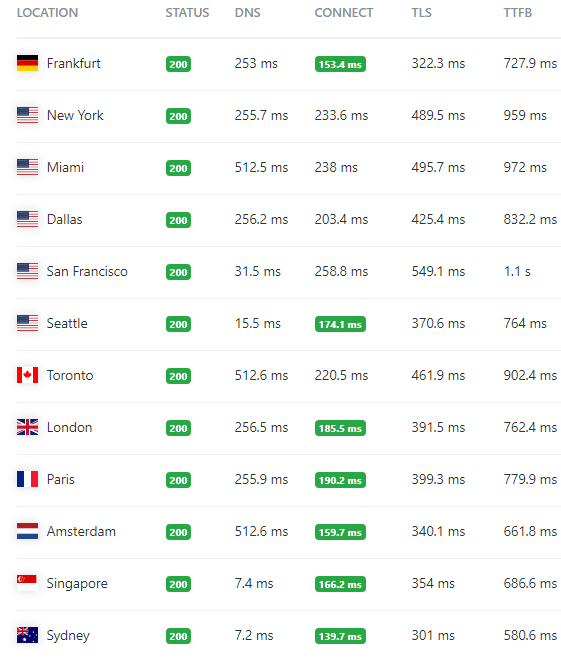Sort by the LOCATION column header
Screen dimensions: 561x659
point(47,13)
